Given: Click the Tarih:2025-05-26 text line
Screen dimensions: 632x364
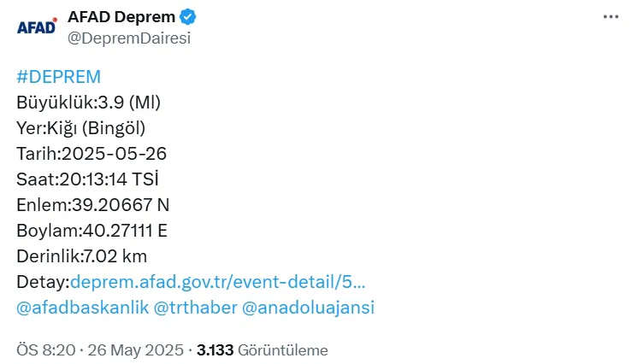Looking at the screenshot, I should click(92, 154).
